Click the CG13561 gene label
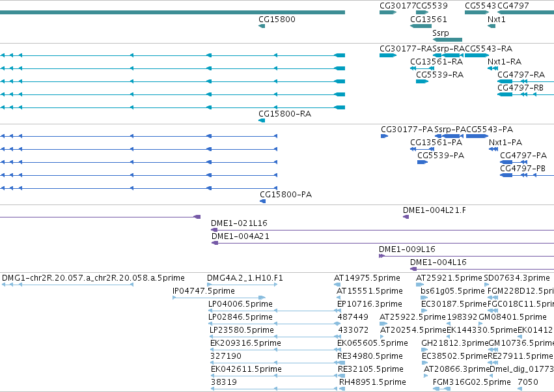The height and width of the screenshot is (392, 554). [428, 20]
